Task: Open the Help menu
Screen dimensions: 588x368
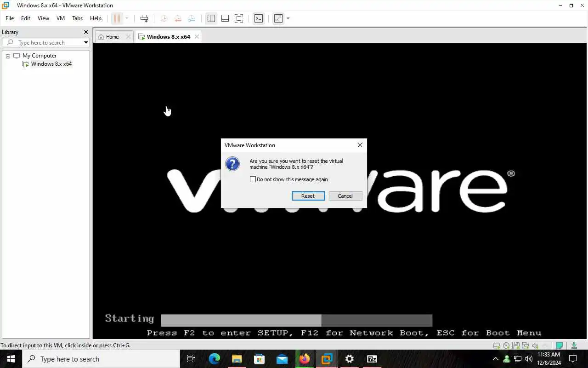Action: coord(96,18)
